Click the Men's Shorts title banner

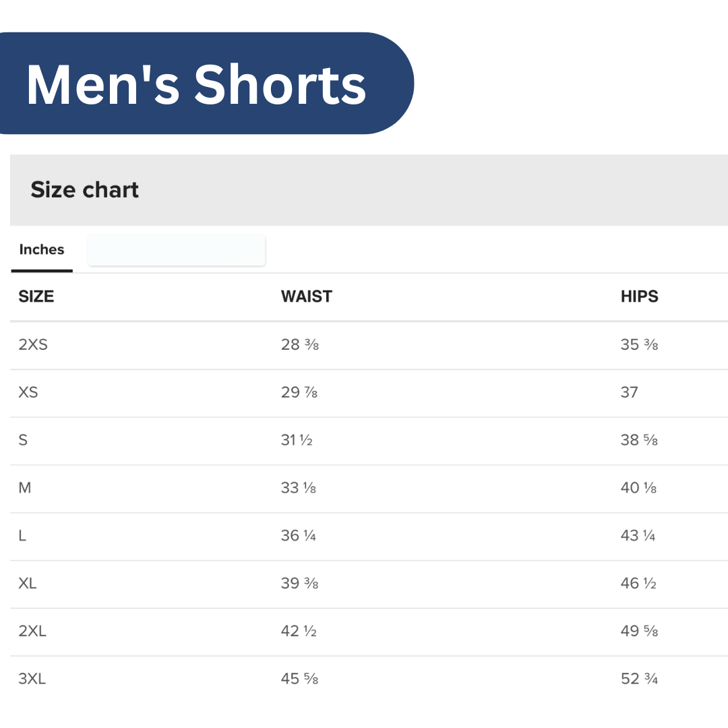click(196, 84)
